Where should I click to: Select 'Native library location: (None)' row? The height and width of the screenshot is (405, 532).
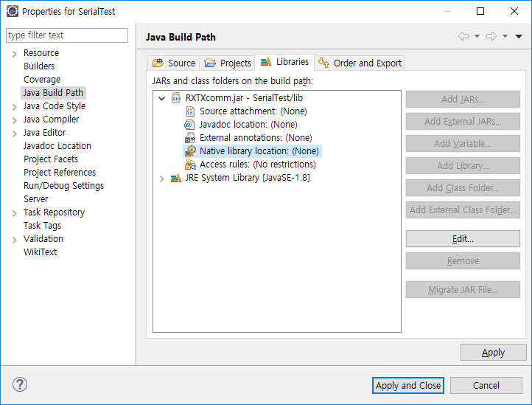point(253,150)
